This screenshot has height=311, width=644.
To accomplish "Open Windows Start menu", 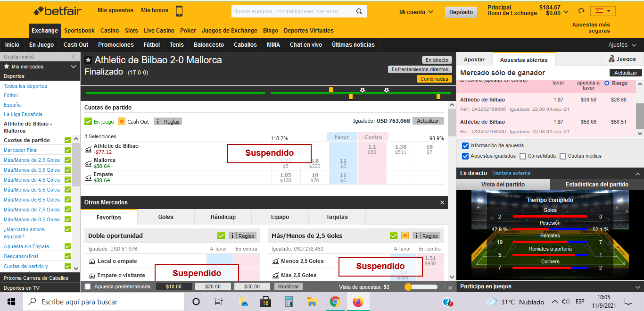I will (x=11, y=302).
